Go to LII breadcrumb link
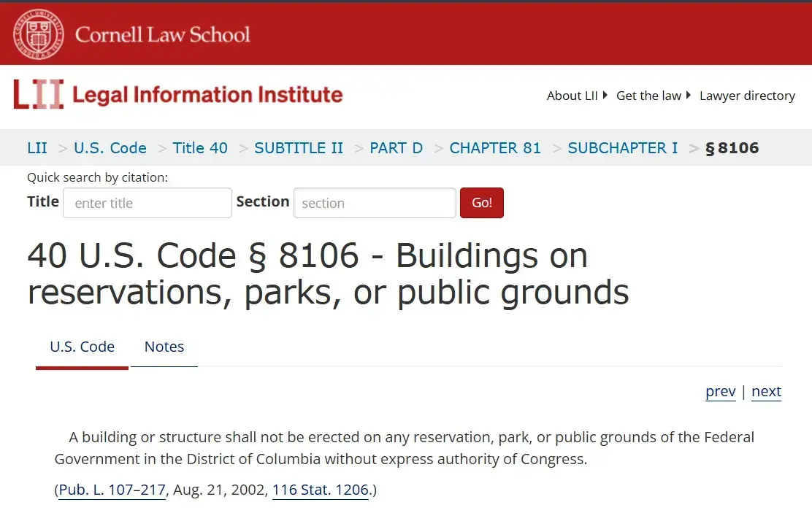The height and width of the screenshot is (513, 812). click(37, 148)
